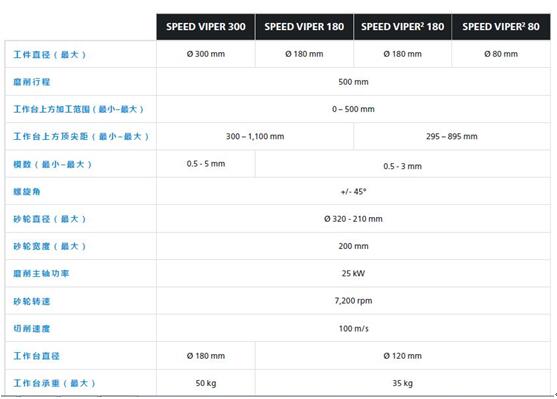Select the 500 mm grinding stroke value

point(353,82)
